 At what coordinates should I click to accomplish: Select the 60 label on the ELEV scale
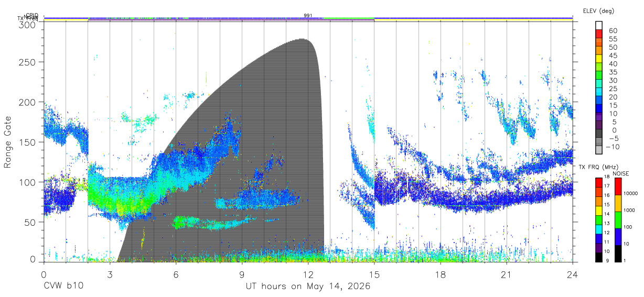pyautogui.click(x=613, y=31)
